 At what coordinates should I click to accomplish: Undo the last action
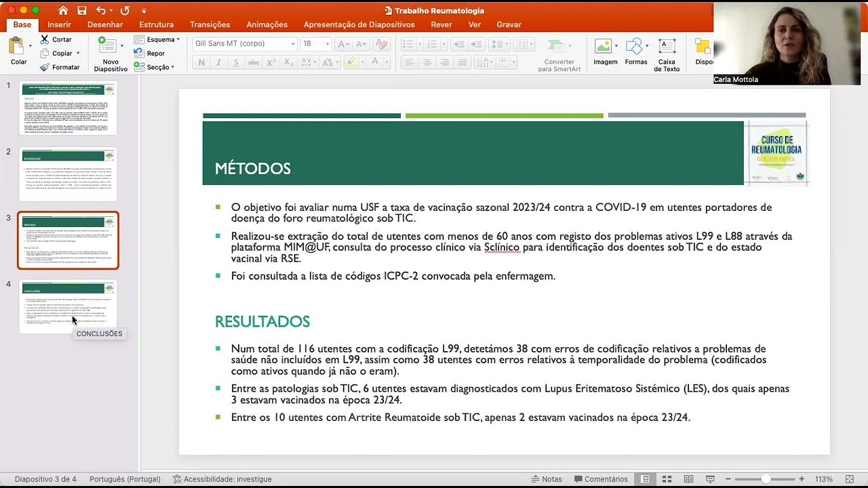pyautogui.click(x=101, y=11)
